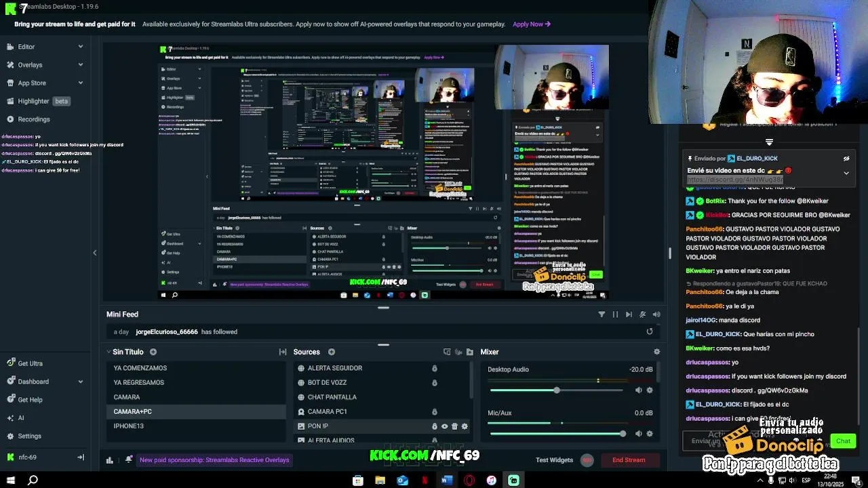
Task: Click the add folder icon in Sources
Action: point(469,352)
